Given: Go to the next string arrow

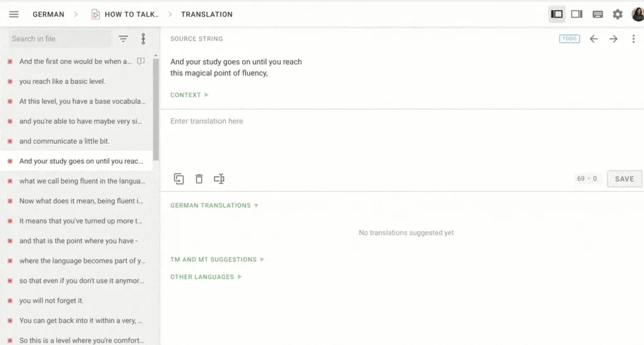Looking at the screenshot, I should 613,39.
